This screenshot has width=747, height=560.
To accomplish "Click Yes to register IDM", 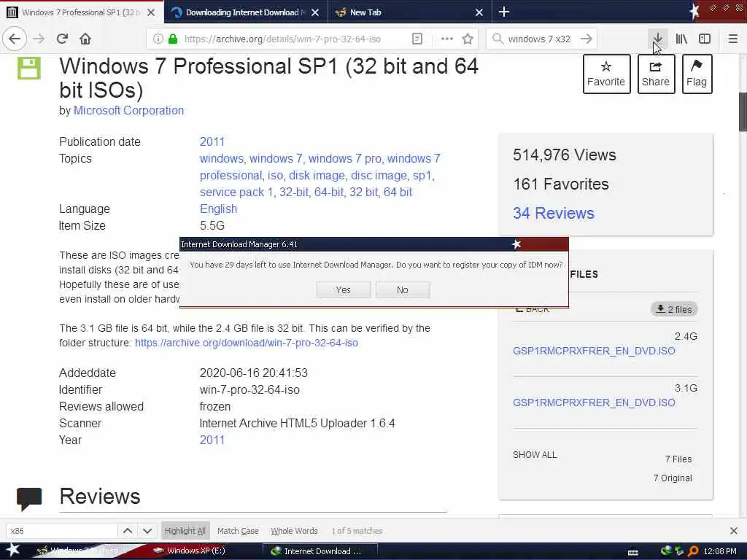I will [343, 290].
